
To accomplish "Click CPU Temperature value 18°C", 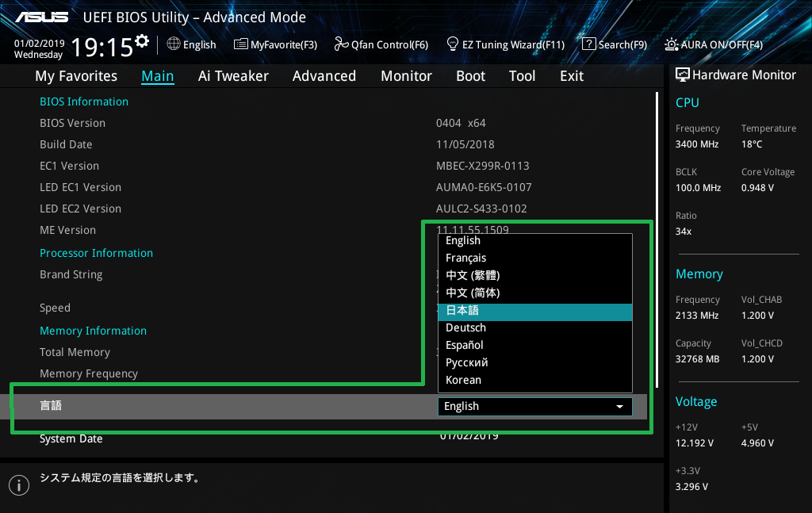I will coord(752,144).
